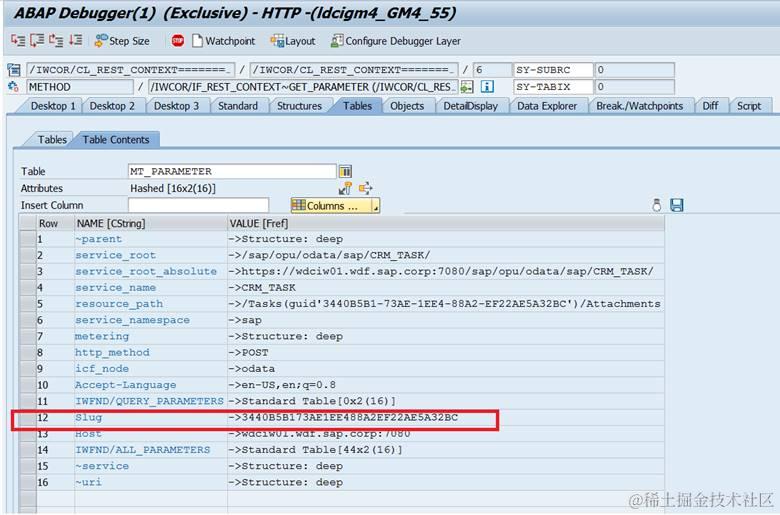Open the DetailDisplay tab

(471, 106)
